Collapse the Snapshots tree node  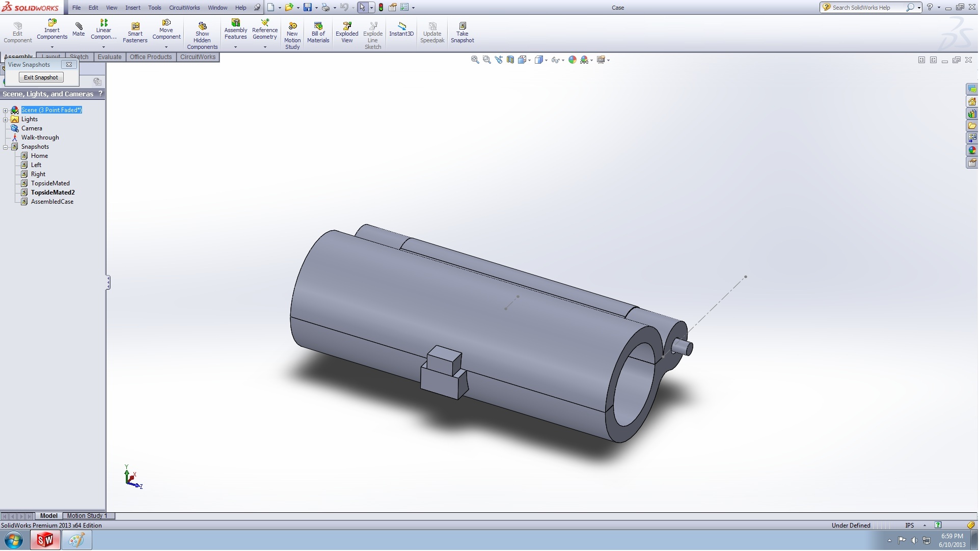[6, 147]
